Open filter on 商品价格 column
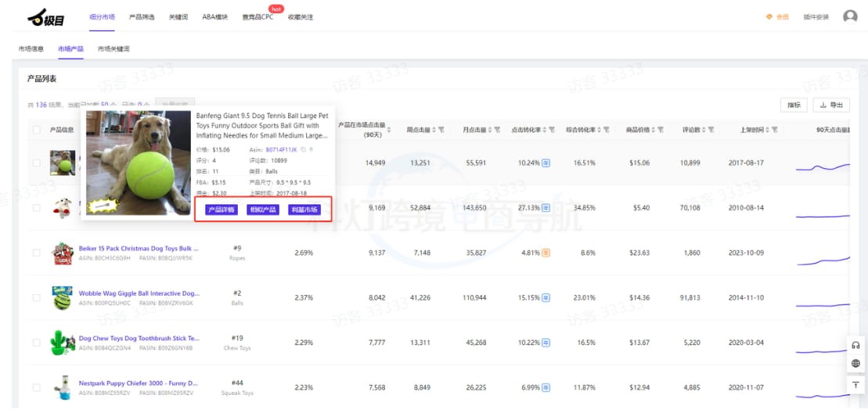This screenshot has height=413, width=868. click(661, 130)
